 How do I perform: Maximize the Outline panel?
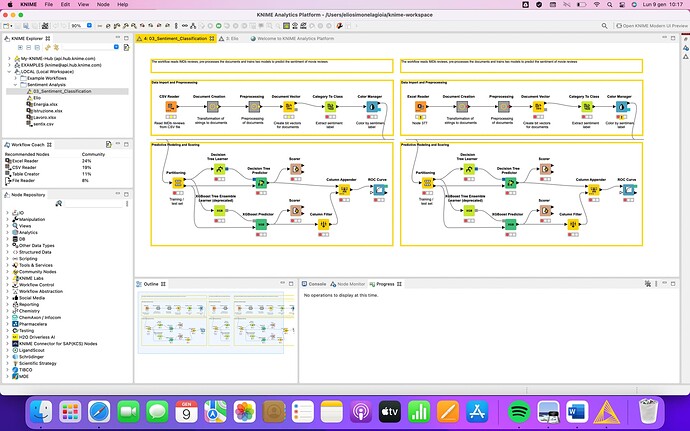coord(291,284)
